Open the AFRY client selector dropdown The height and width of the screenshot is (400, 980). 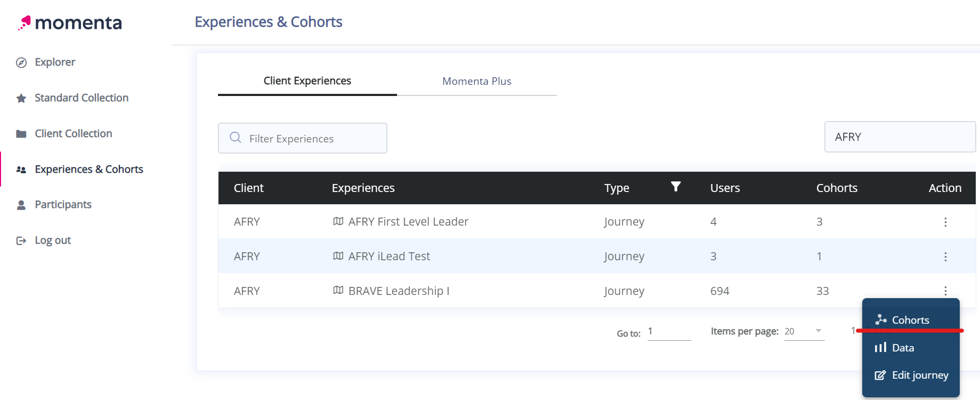[900, 137]
